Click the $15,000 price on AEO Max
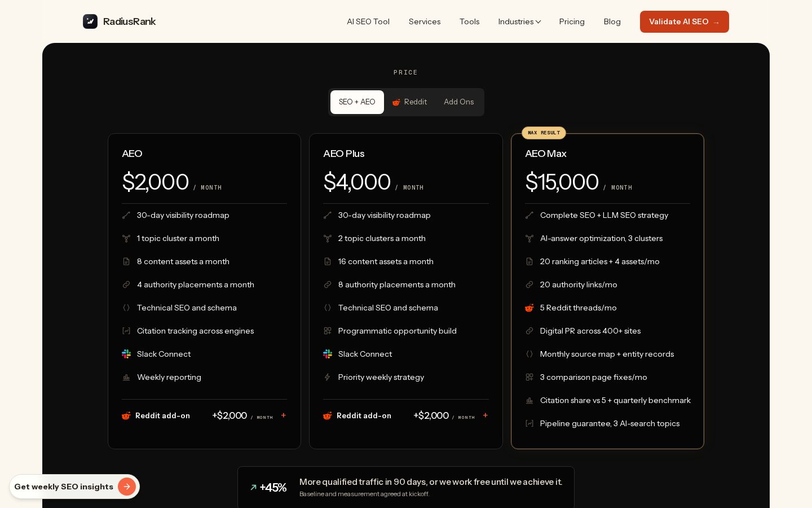The height and width of the screenshot is (508, 812). (562, 182)
